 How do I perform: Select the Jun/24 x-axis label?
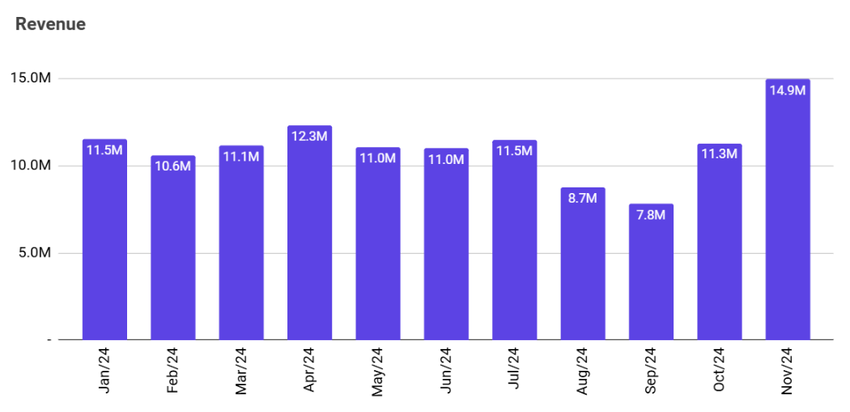click(447, 371)
